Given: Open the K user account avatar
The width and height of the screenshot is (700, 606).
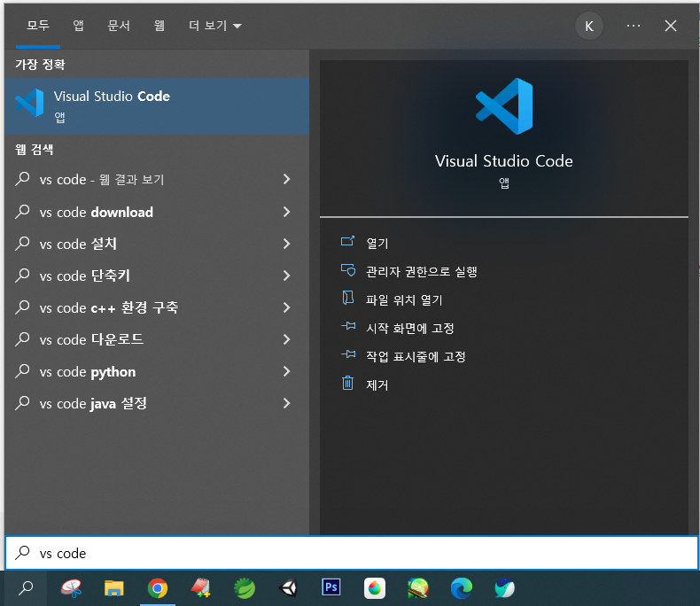Looking at the screenshot, I should click(589, 26).
